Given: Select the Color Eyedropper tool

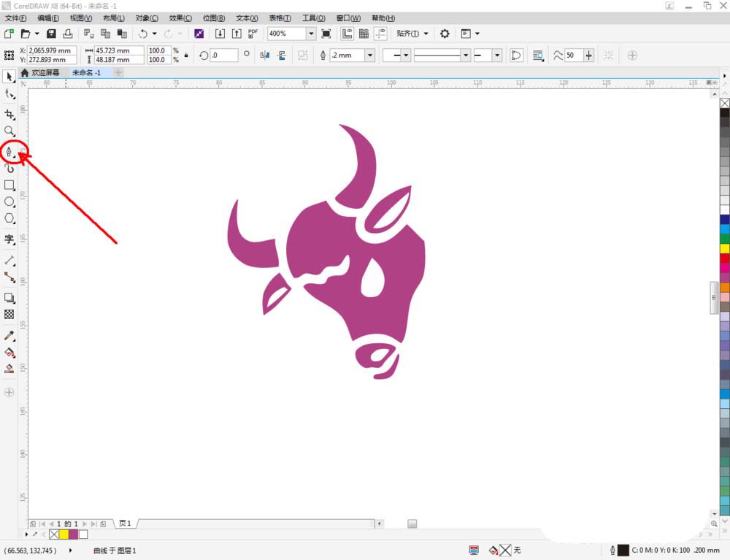Looking at the screenshot, I should [x=9, y=336].
